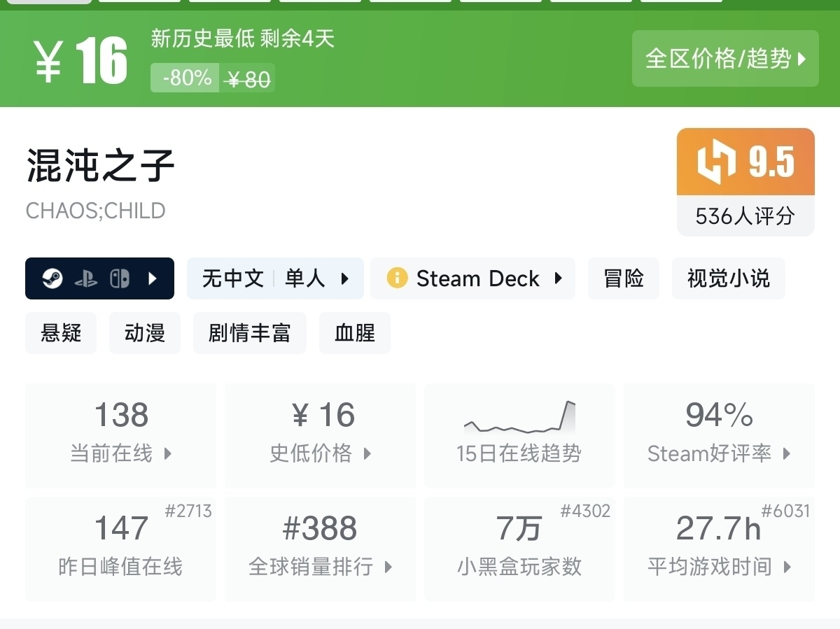
Task: Open 平均游戏时间 playtime details
Action: coord(719,549)
